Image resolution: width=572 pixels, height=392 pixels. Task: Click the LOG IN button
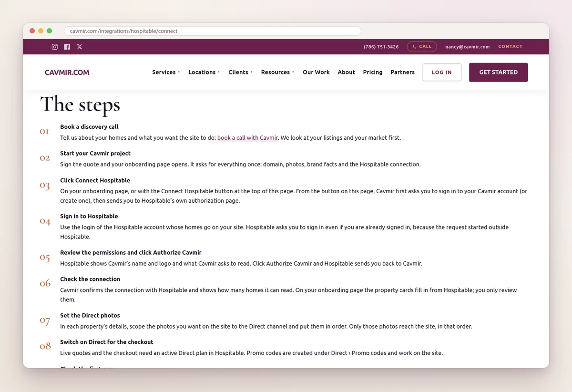click(x=442, y=72)
